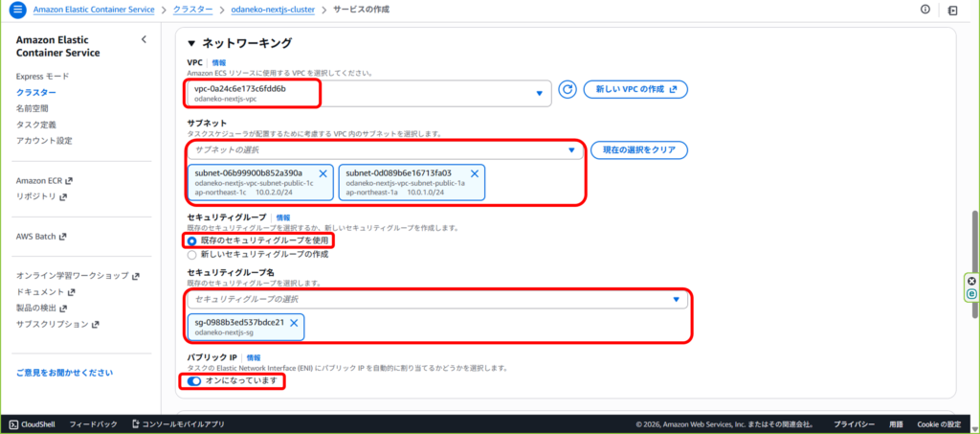This screenshot has width=980, height=434.
Task: Open タスク定義 in the sidebar
Action: tap(36, 125)
